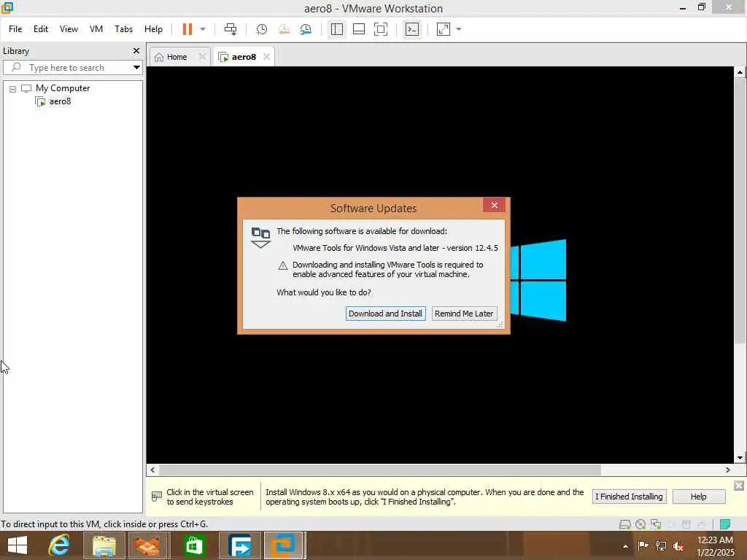This screenshot has height=560, width=747.
Task: Close the Software Updates dialog
Action: 494,205
